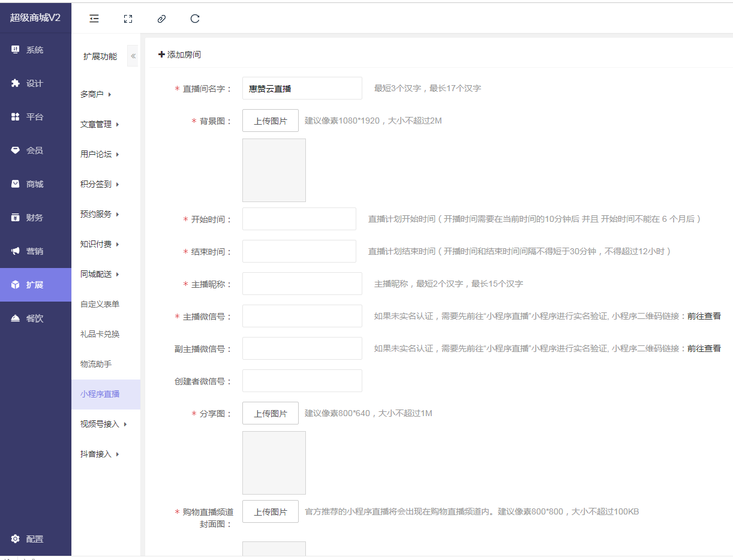Select the 小程序直播 menu item
The width and height of the screenshot is (733, 560).
pos(106,394)
